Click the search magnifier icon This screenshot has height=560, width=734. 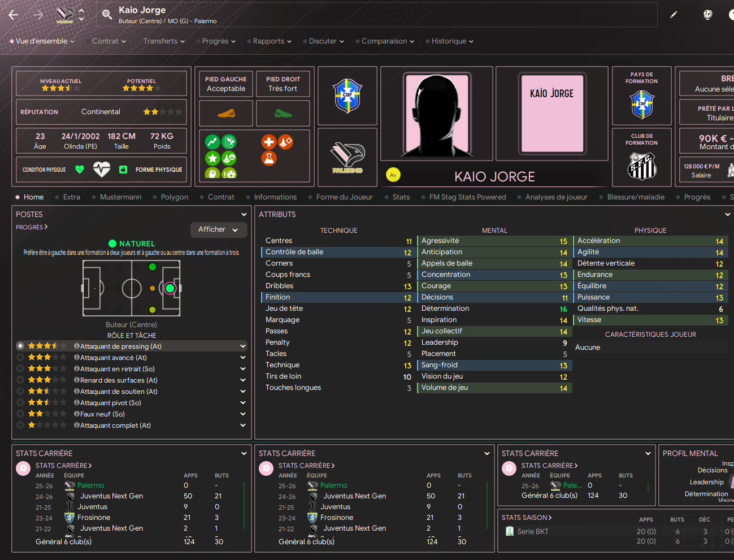(106, 15)
